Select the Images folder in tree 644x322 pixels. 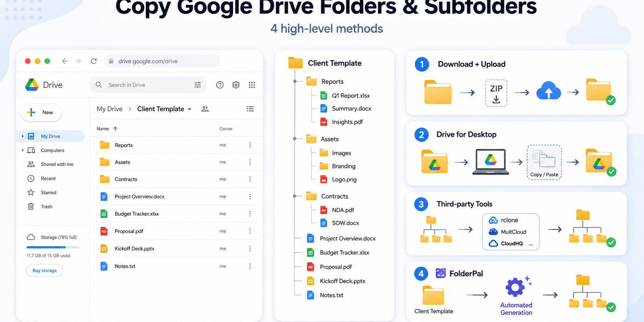[x=335, y=153]
